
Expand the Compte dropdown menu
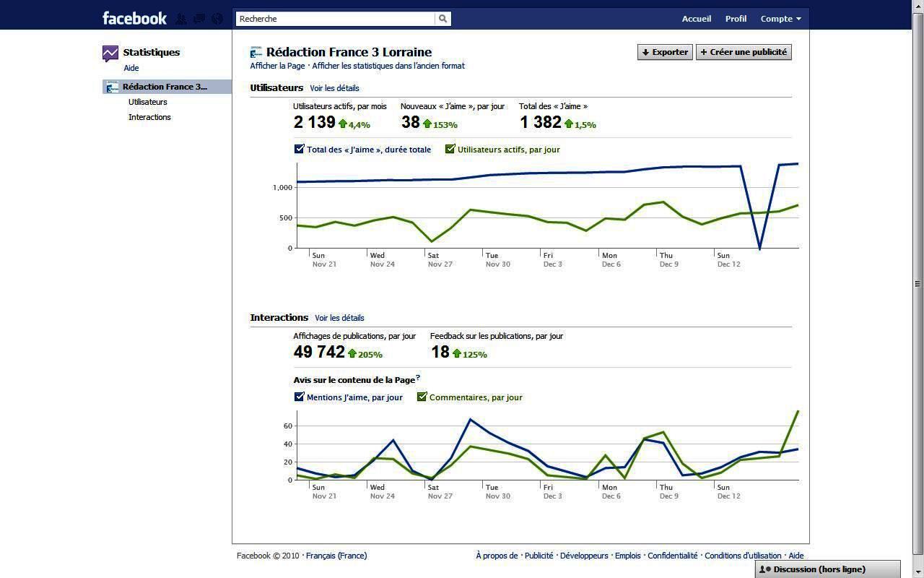[780, 19]
